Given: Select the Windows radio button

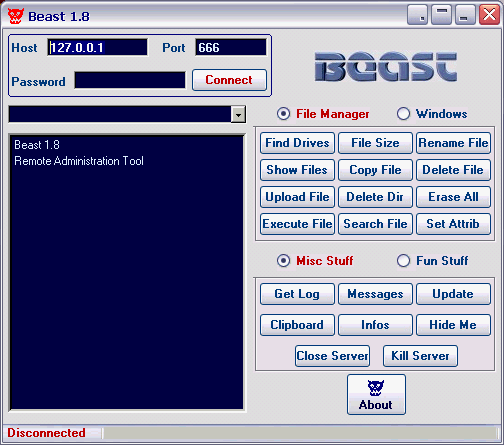Looking at the screenshot, I should click(x=403, y=114).
